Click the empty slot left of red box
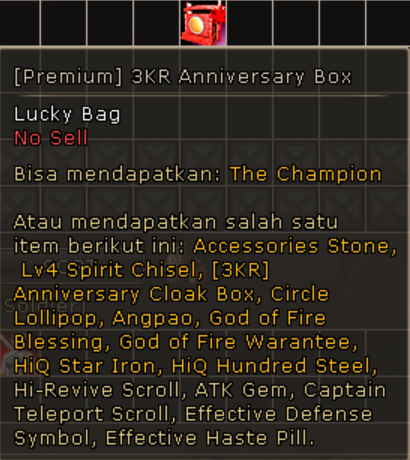 coord(157,22)
